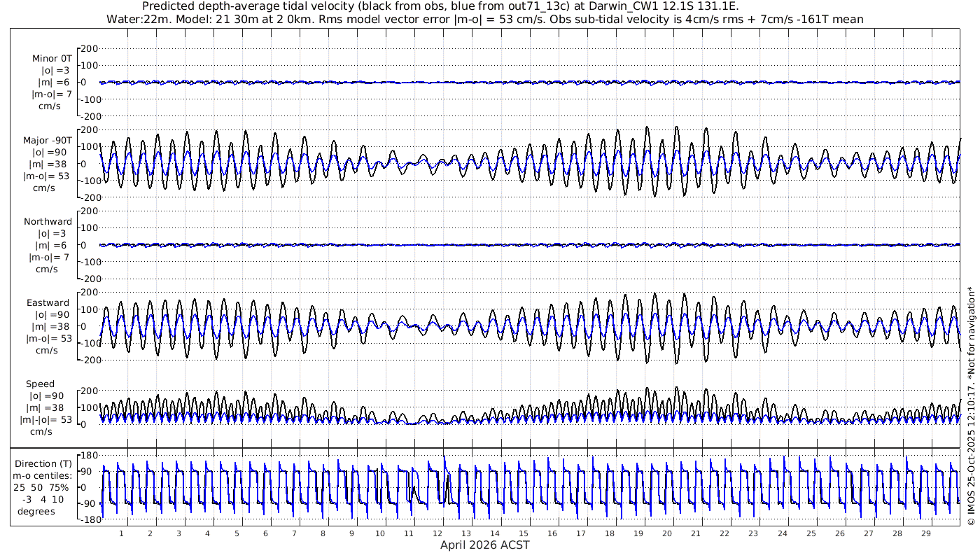This screenshot has height=560, width=980.
Task: Click the 'Speed' panel label
Action: [41, 384]
